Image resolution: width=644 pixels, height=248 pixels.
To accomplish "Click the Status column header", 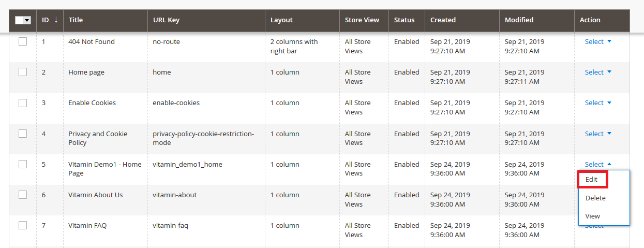I will coord(404,20).
